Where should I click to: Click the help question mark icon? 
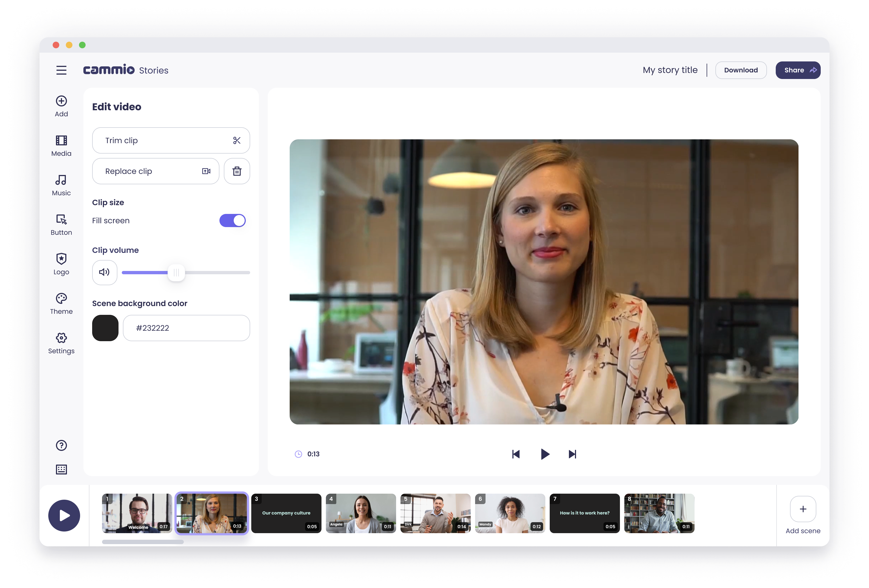click(61, 445)
